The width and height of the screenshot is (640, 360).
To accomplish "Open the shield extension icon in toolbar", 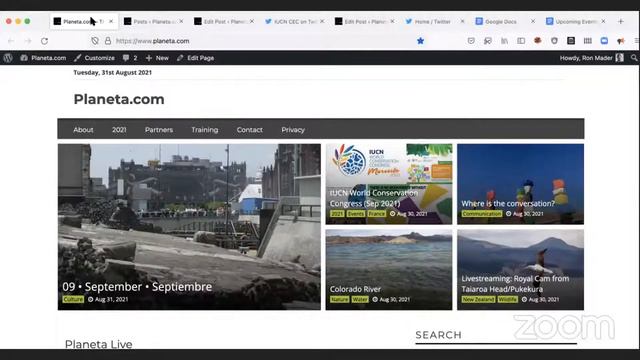I will tap(554, 41).
